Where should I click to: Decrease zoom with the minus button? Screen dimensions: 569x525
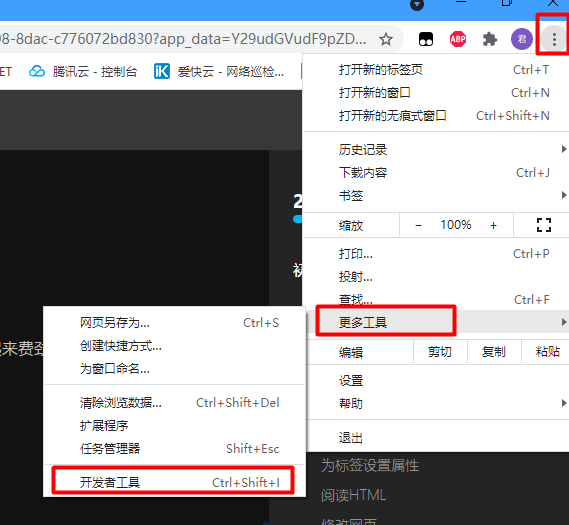pyautogui.click(x=418, y=225)
